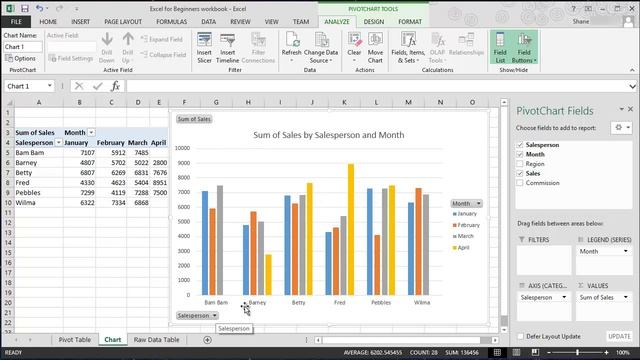
Task: Enable Defer Layout Update checkbox
Action: (x=520, y=336)
